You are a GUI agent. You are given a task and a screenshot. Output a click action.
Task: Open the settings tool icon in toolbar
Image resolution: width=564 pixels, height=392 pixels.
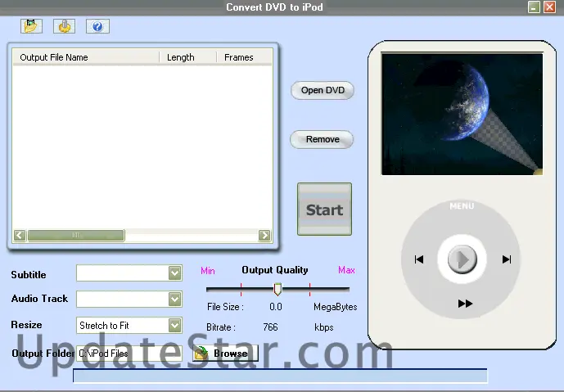point(65,26)
